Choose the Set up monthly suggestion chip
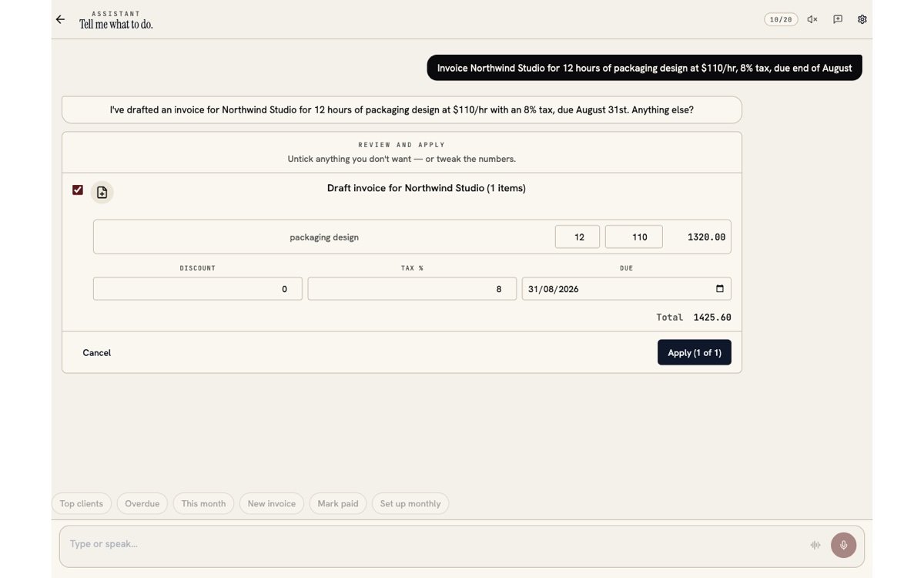The height and width of the screenshot is (578, 924). point(410,503)
